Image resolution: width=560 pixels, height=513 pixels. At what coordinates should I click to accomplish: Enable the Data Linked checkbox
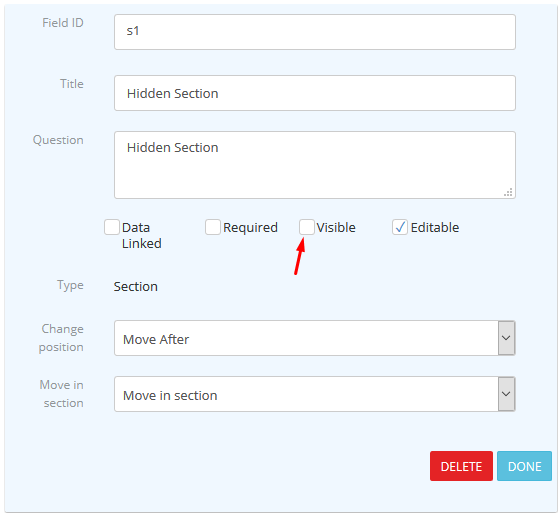[x=112, y=227]
